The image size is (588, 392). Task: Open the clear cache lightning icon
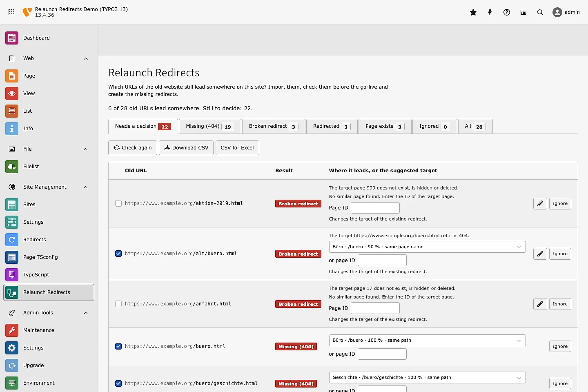pyautogui.click(x=490, y=12)
